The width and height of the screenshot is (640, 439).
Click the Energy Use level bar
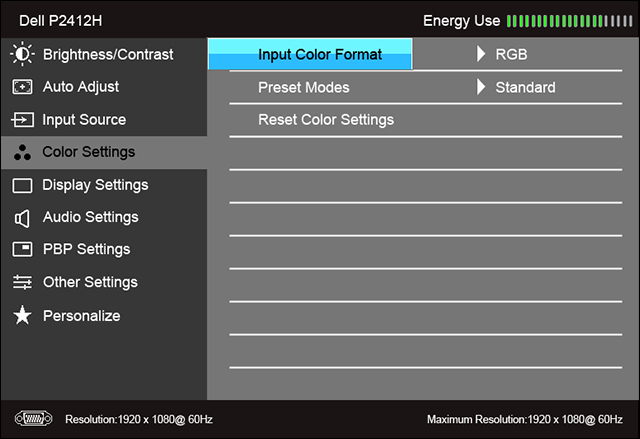(x=569, y=21)
